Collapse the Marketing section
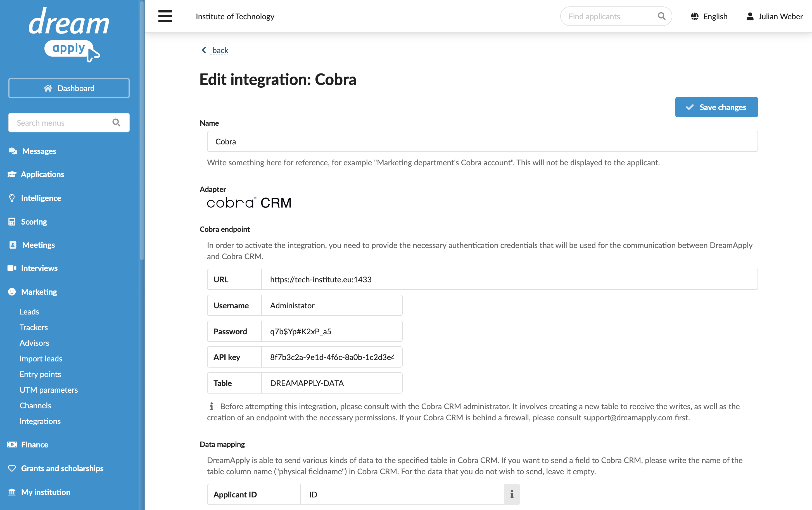The width and height of the screenshot is (812, 510). pyautogui.click(x=39, y=292)
